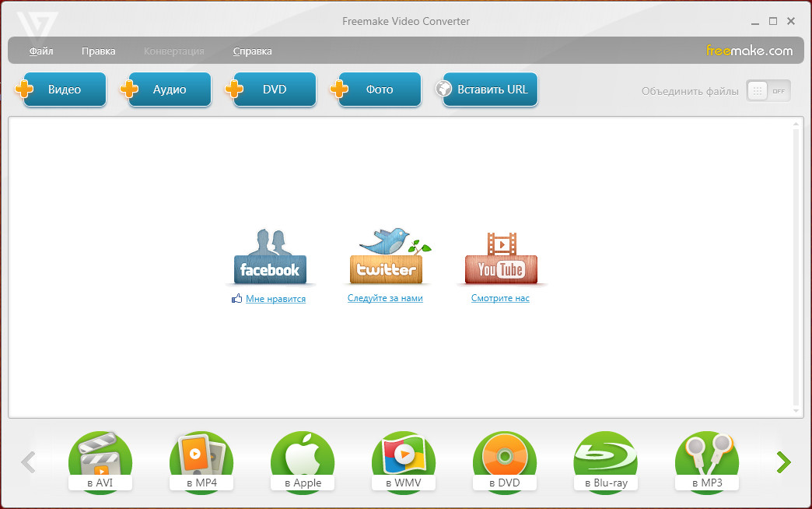This screenshot has height=509, width=812.
Task: Click the Видео add button
Action: point(64,90)
